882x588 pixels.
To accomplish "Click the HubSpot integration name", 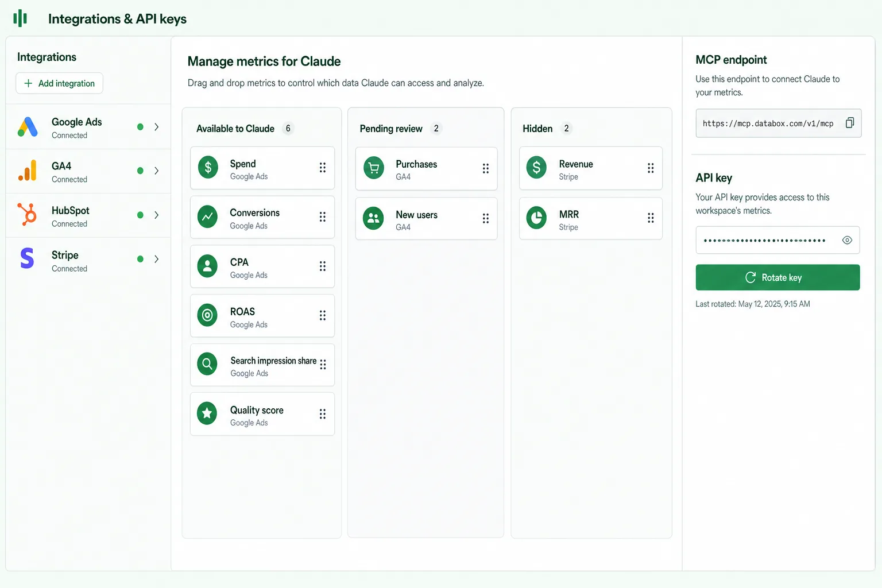I will [x=71, y=210].
